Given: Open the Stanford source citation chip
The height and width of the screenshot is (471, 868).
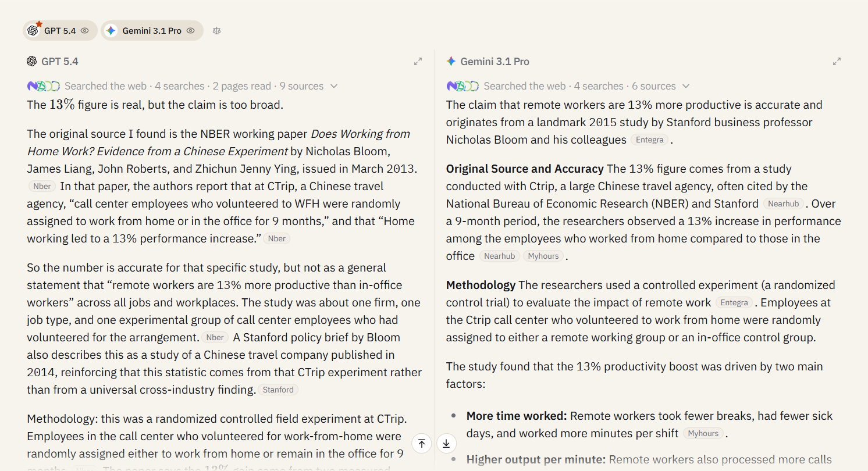Looking at the screenshot, I should pyautogui.click(x=278, y=390).
